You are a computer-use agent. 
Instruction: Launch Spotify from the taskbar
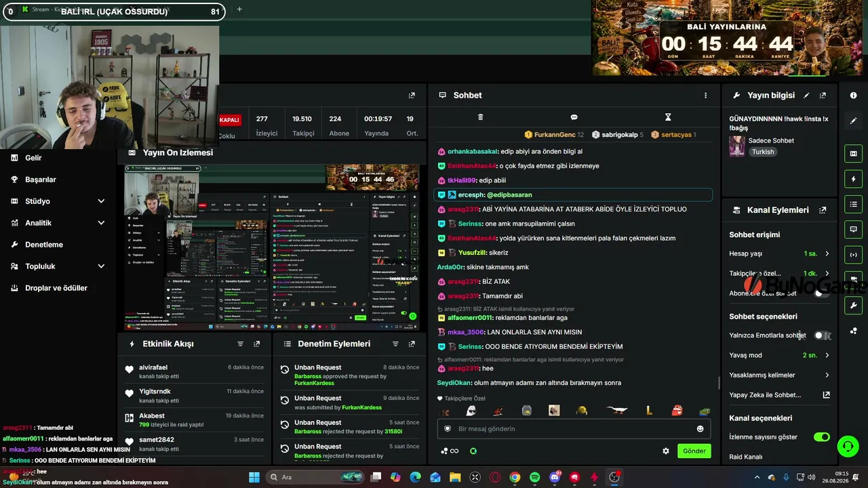click(x=534, y=477)
